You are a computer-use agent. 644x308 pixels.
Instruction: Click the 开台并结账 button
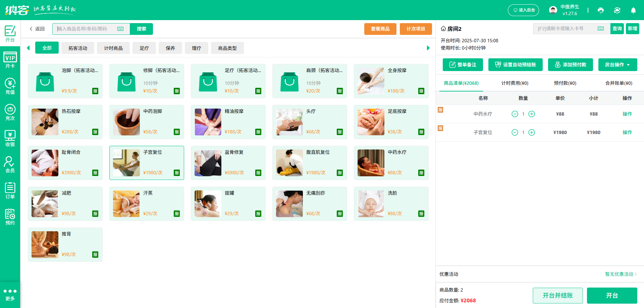pyautogui.click(x=557, y=295)
